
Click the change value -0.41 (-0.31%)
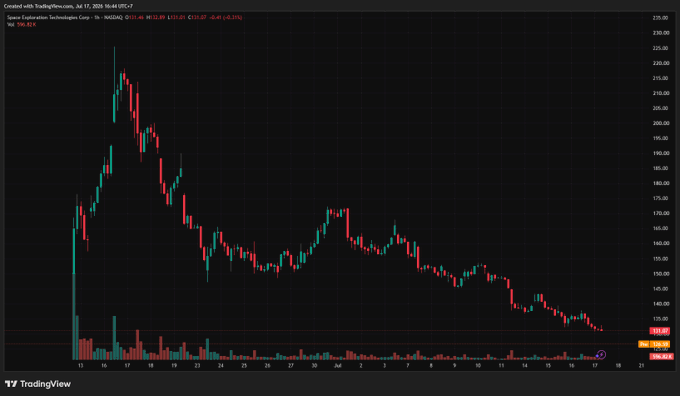(x=226, y=17)
